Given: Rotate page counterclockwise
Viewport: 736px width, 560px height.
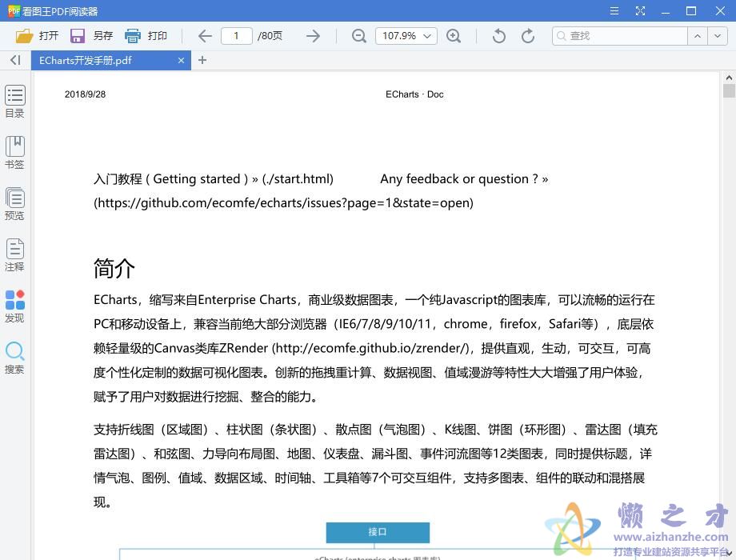Looking at the screenshot, I should 499,36.
